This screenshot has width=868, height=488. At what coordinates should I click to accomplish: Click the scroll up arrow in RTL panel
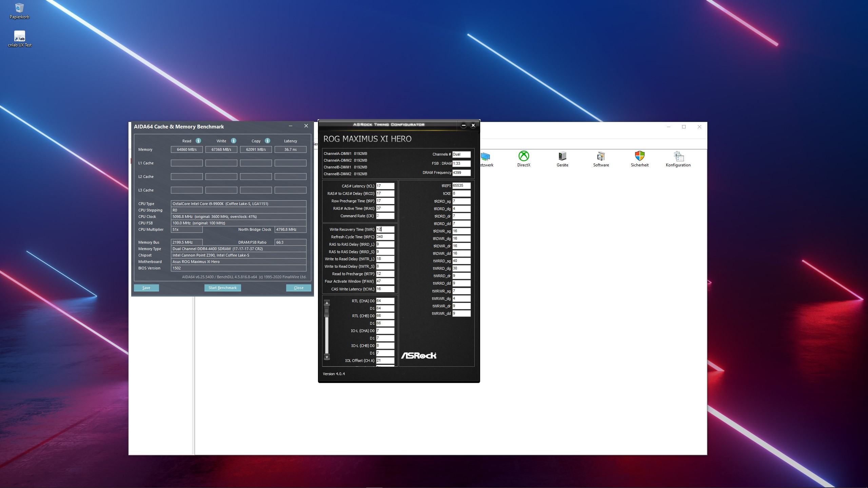click(x=327, y=303)
